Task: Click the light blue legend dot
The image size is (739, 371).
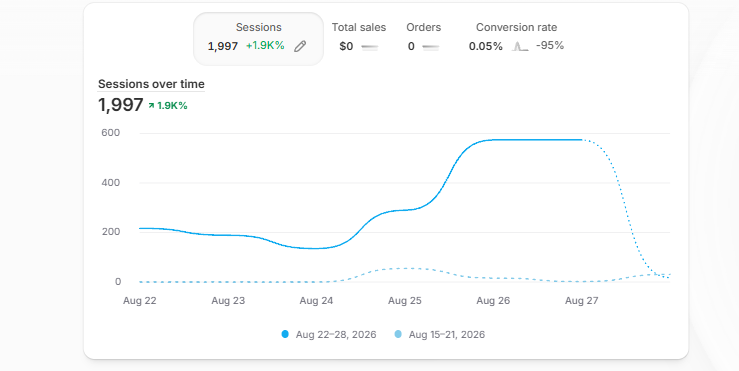Action: [398, 334]
